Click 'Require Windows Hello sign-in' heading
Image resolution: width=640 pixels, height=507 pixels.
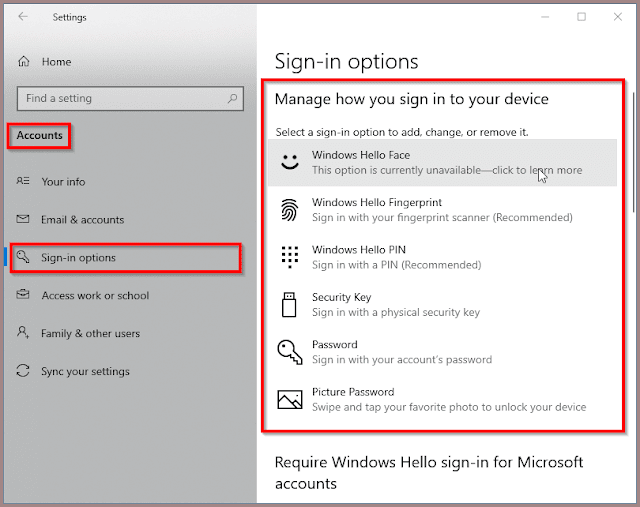[429, 473]
